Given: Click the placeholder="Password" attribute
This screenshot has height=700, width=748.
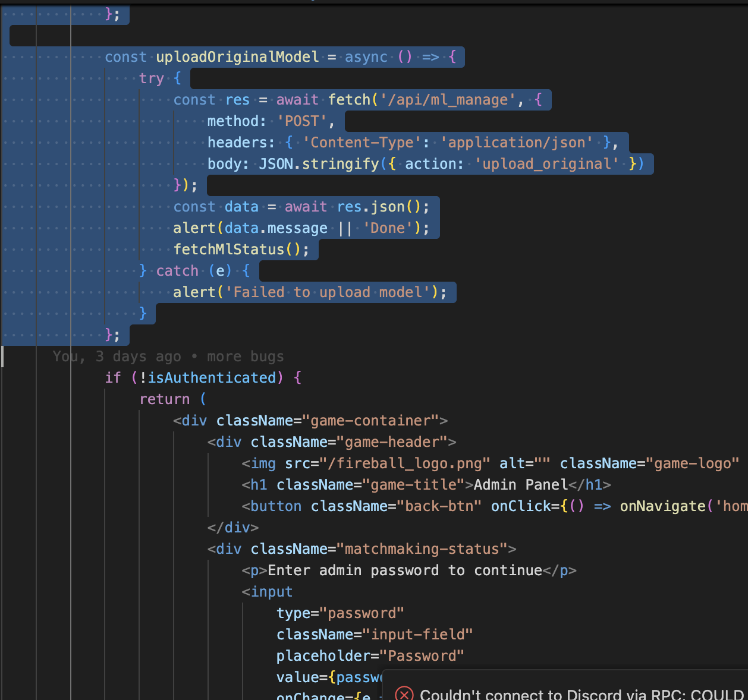Looking at the screenshot, I should pyautogui.click(x=370, y=656).
